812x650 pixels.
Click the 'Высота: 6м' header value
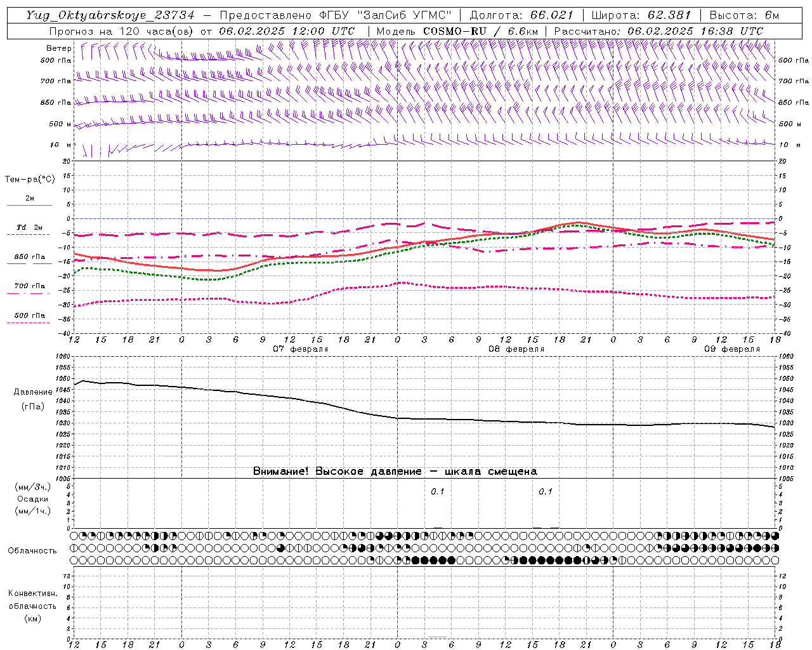744,15
